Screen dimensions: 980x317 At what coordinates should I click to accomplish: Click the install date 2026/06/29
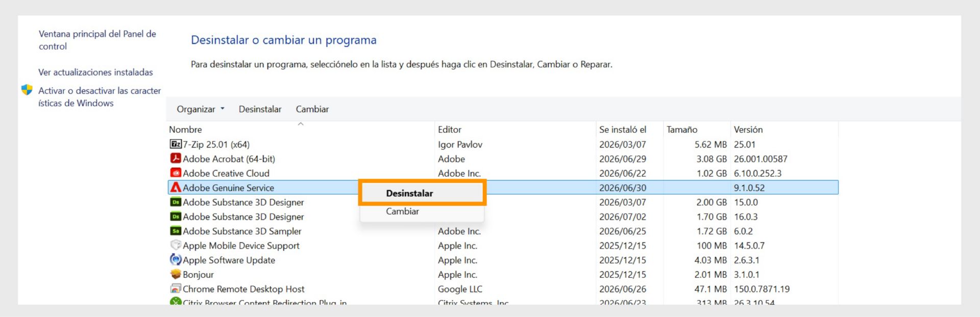coord(623,159)
